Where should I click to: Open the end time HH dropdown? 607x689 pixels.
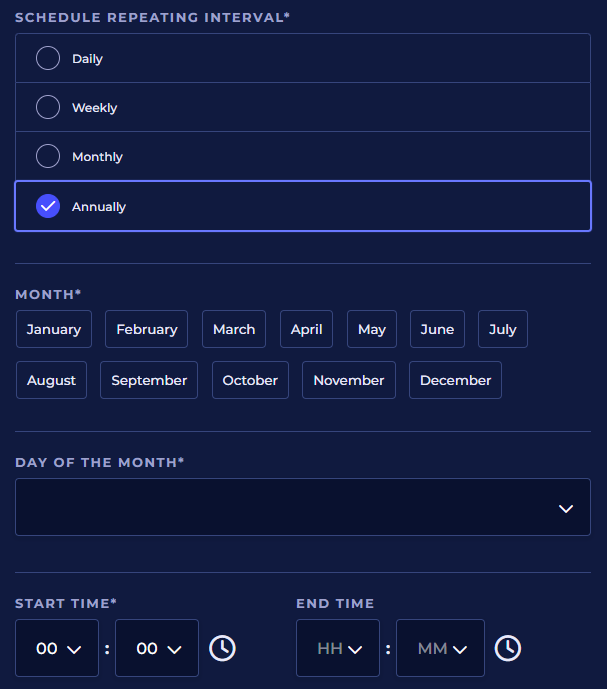pos(338,648)
